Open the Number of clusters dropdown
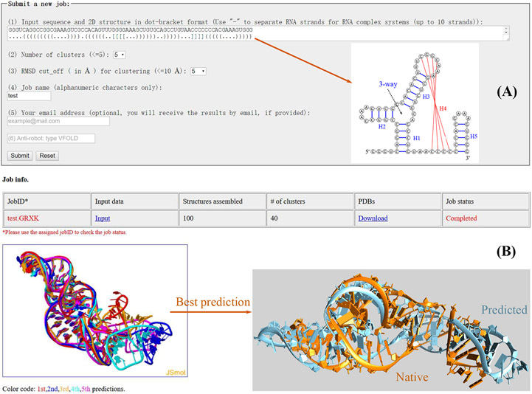The width and height of the screenshot is (532, 394). pos(119,55)
